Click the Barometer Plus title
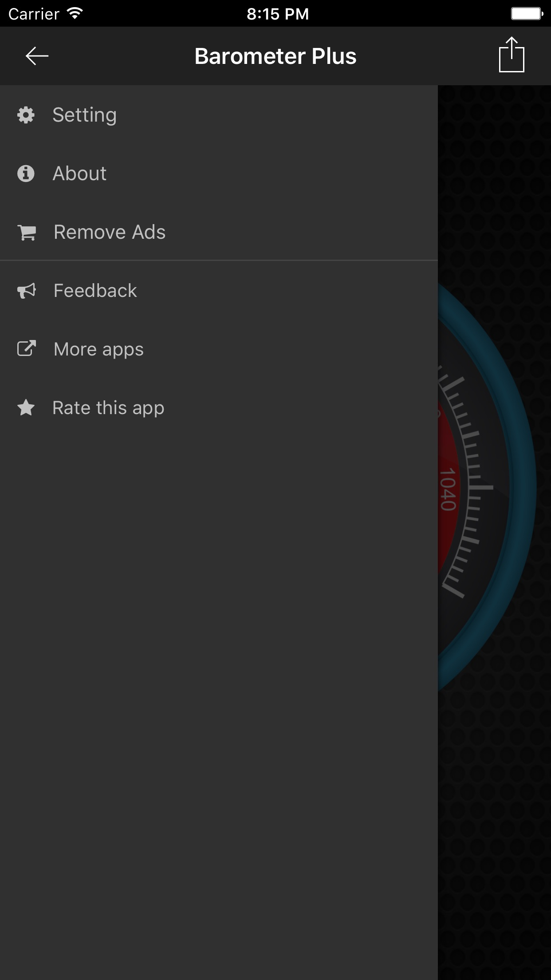The height and width of the screenshot is (980, 551). (275, 56)
